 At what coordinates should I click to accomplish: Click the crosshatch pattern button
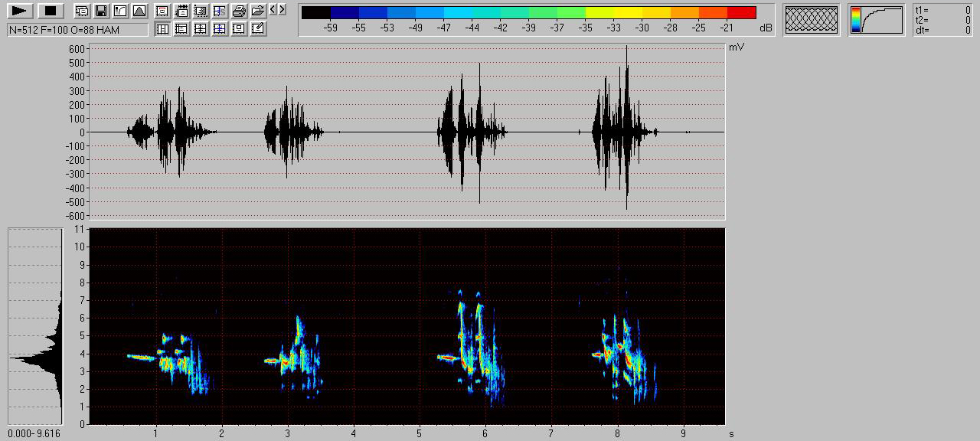point(812,20)
